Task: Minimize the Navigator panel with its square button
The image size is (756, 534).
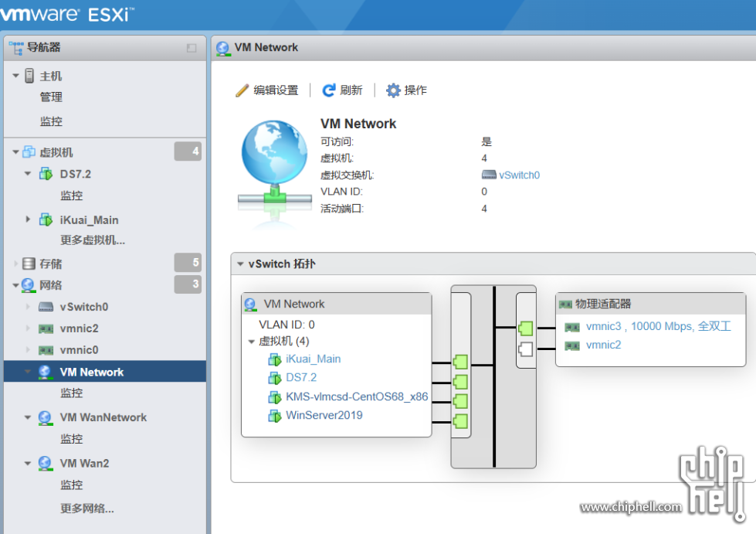Action: pyautogui.click(x=192, y=48)
